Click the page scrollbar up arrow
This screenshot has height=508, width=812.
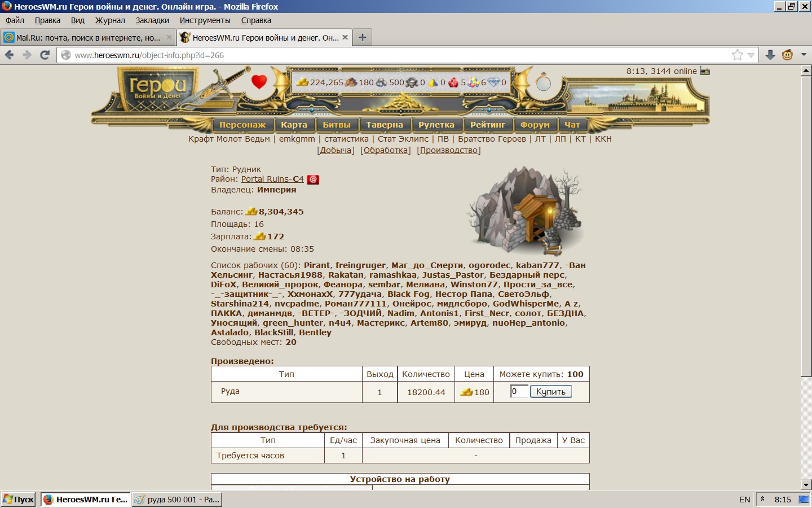806,71
